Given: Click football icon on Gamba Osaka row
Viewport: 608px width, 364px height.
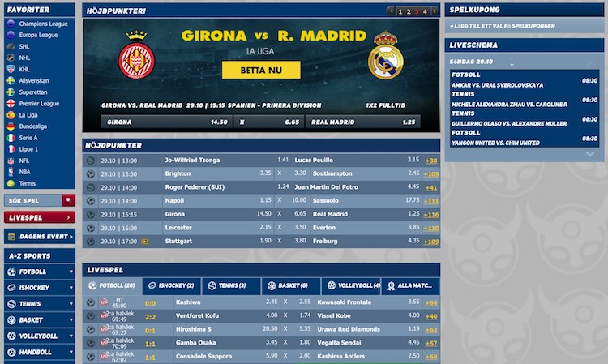Looking at the screenshot, I should click(x=91, y=343).
